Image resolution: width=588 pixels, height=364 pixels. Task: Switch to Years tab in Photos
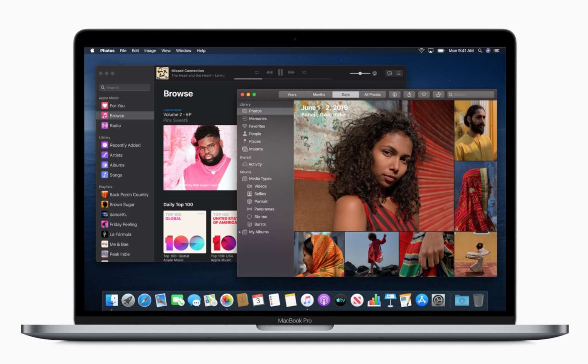[x=292, y=94]
